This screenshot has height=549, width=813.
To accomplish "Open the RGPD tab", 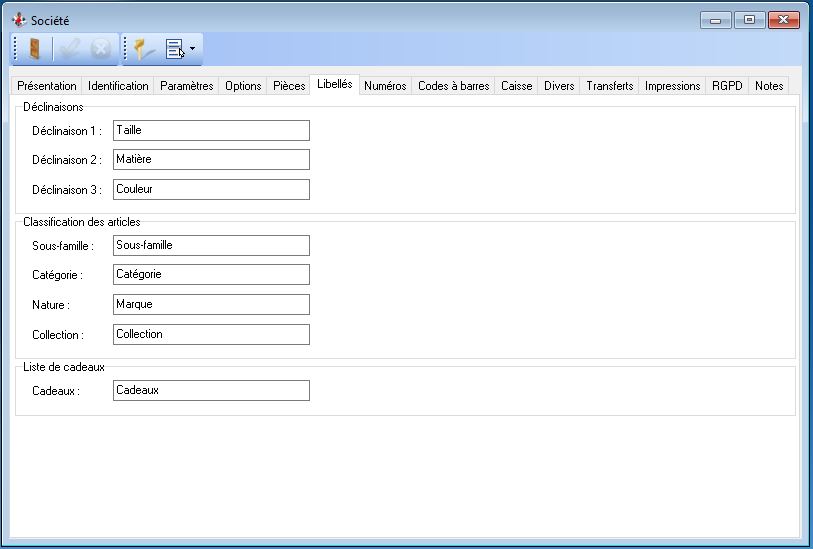I will coord(727,86).
